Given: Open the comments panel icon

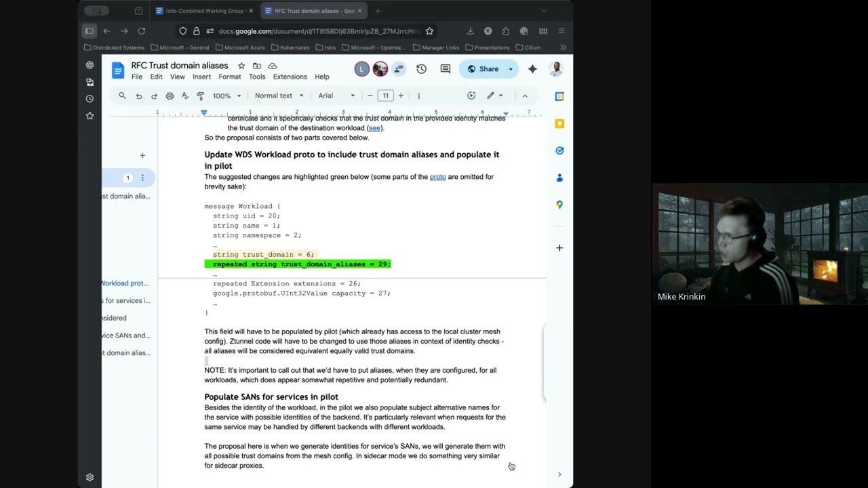Looking at the screenshot, I should coord(446,68).
